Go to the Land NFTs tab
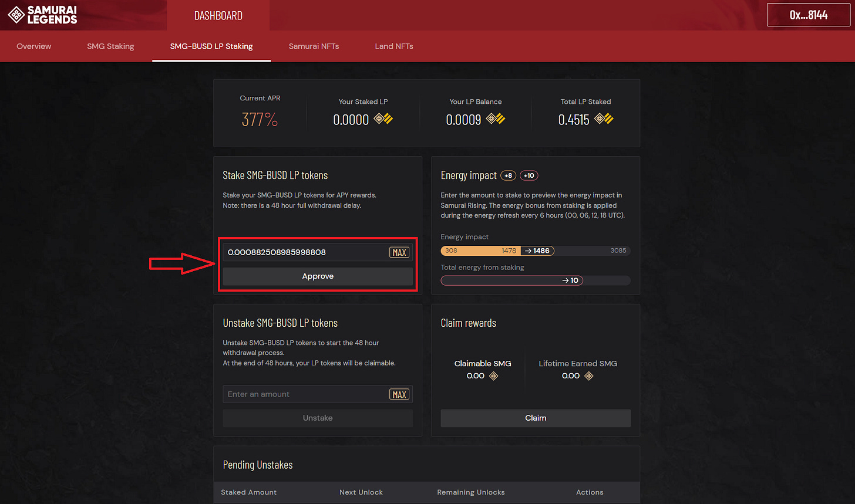 click(x=394, y=46)
